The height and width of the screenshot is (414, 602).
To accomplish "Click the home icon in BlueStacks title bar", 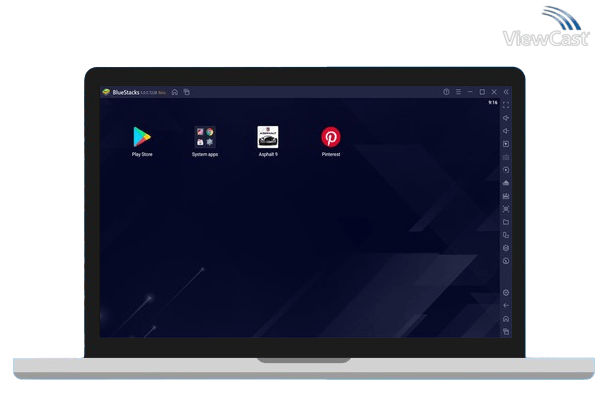I will [175, 92].
